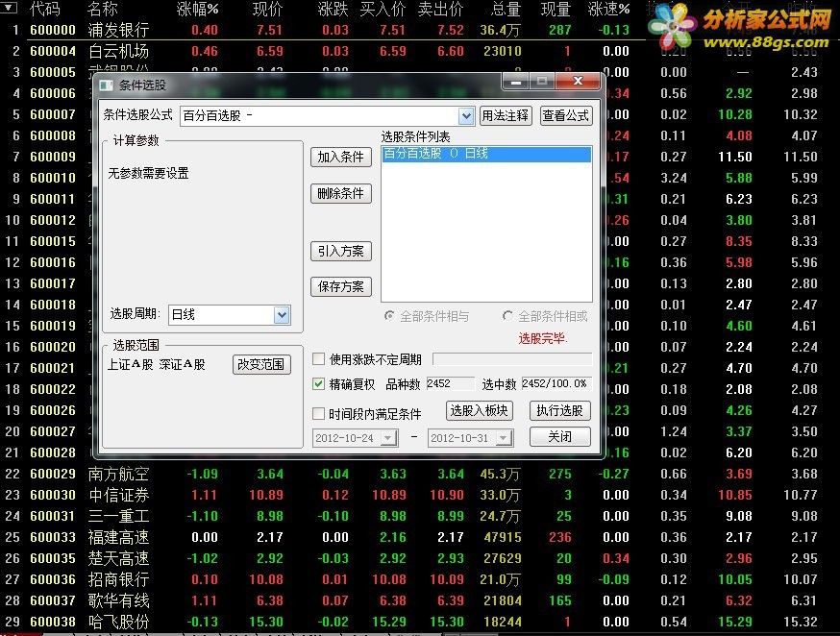Tick the 时间段内满足条件 checkbox
Screen dimensions: 840x636
point(318,413)
